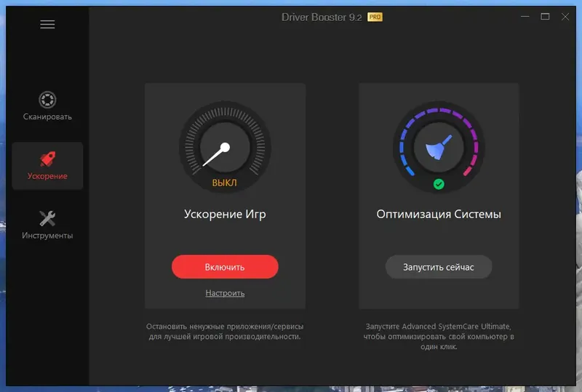
Task: Click the green checkmark badge
Action: pos(439,184)
